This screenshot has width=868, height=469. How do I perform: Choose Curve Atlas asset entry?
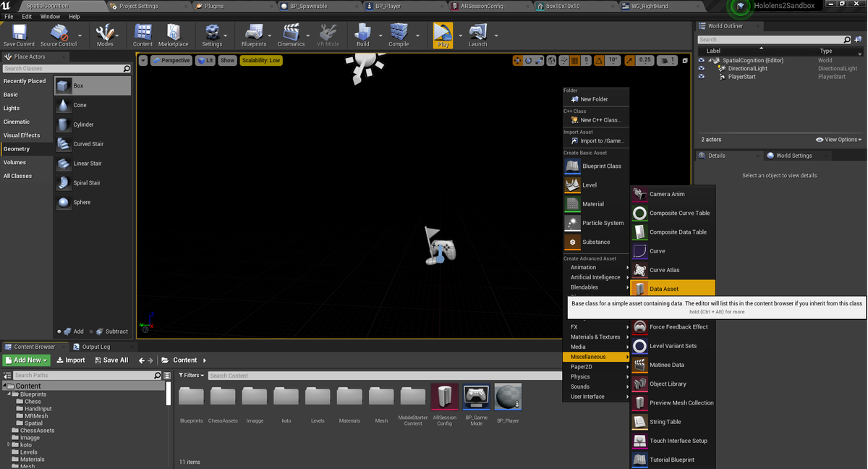click(x=673, y=270)
